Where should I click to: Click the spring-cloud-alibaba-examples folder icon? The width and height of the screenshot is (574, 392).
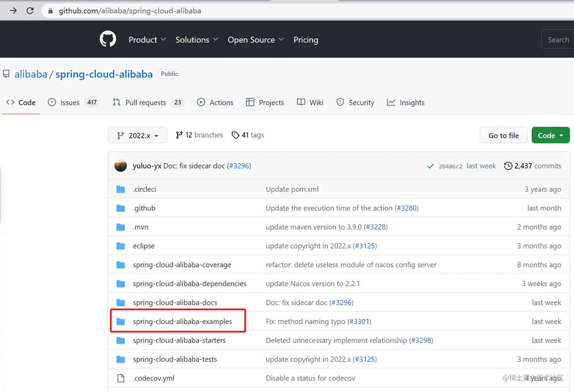[121, 322]
